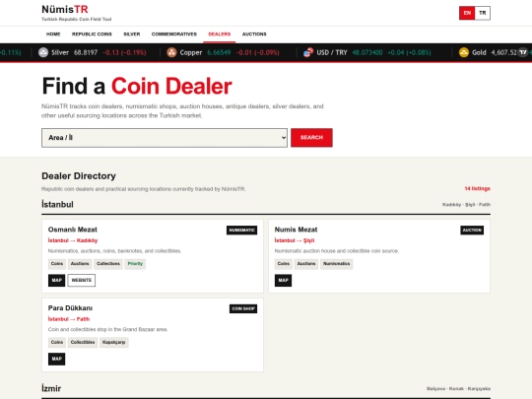Viewport: 532px width, 399px height.
Task: Open the Auctions menu item
Action: coord(254,34)
